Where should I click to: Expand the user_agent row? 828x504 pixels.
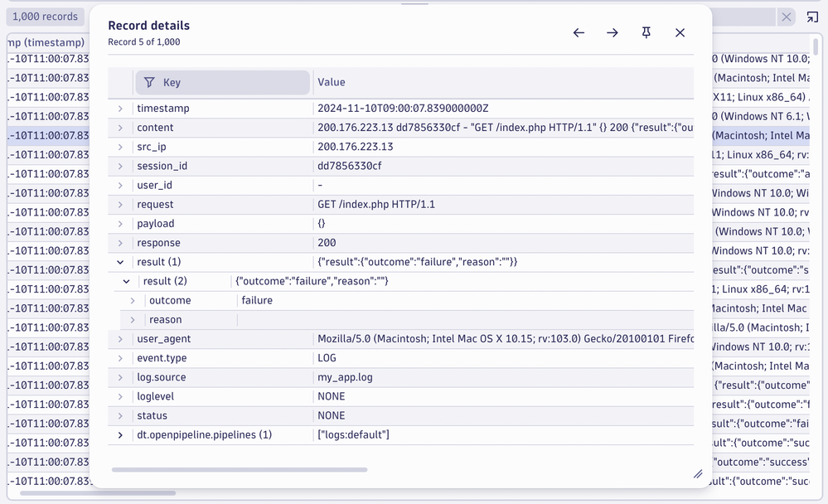pyautogui.click(x=120, y=339)
